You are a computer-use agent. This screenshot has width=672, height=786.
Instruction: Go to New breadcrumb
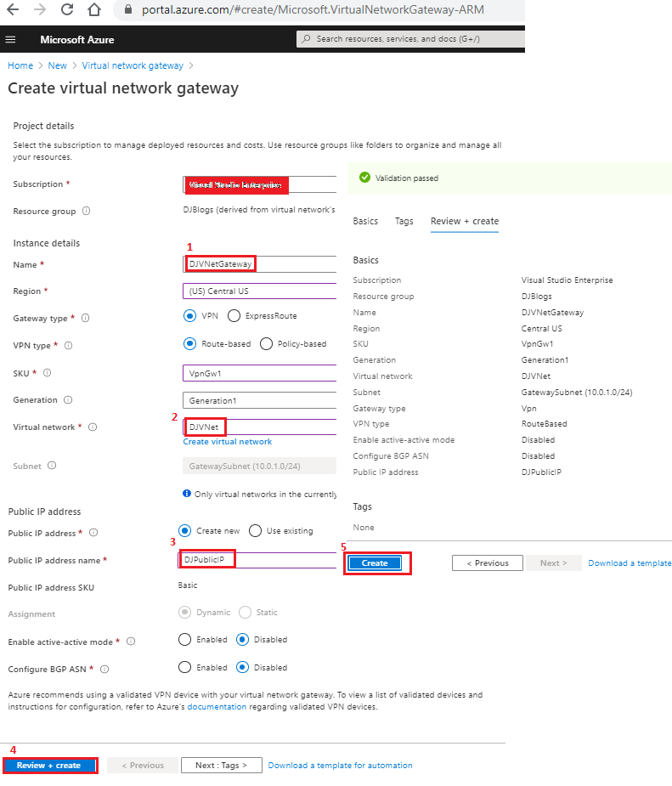click(x=58, y=65)
